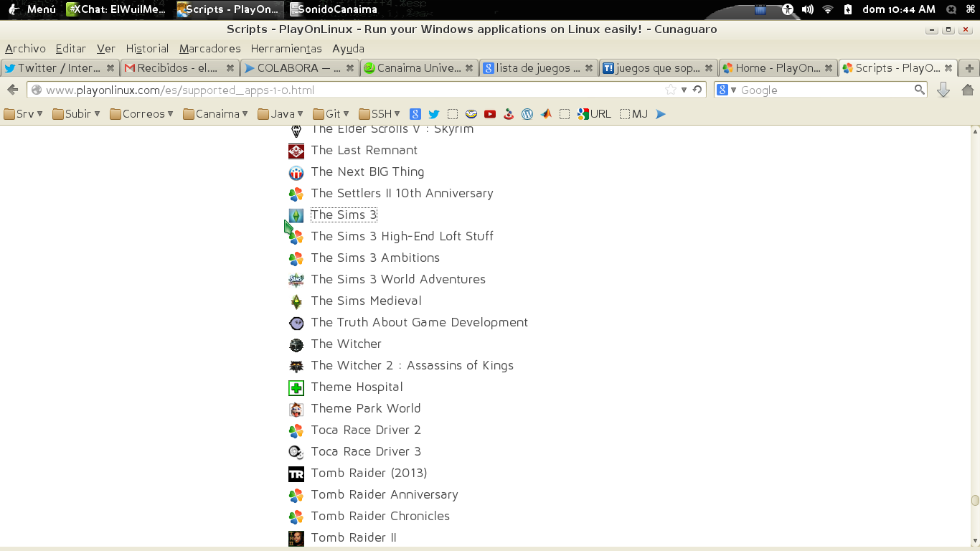Bookmark this page with the star icon
The height and width of the screenshot is (551, 980).
click(670, 90)
